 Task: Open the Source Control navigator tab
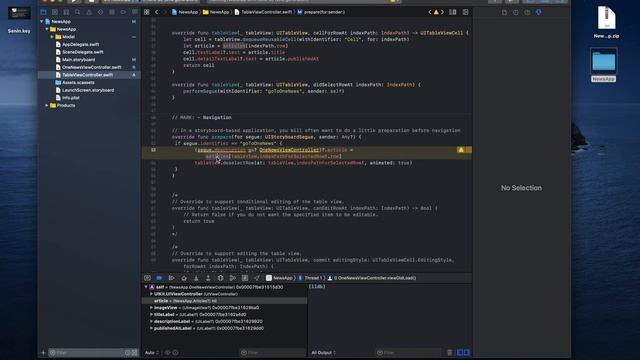point(55,12)
